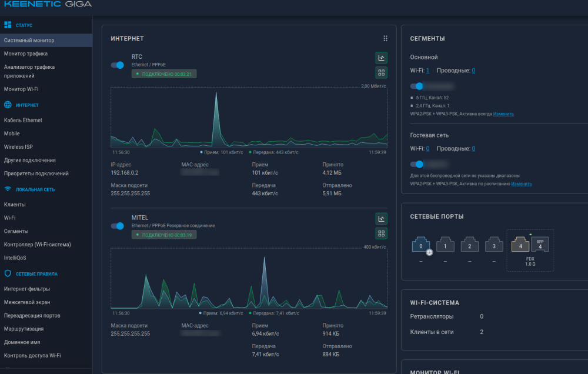Click the MITEL traffic chart
The image size is (588, 374).
pos(249,278)
